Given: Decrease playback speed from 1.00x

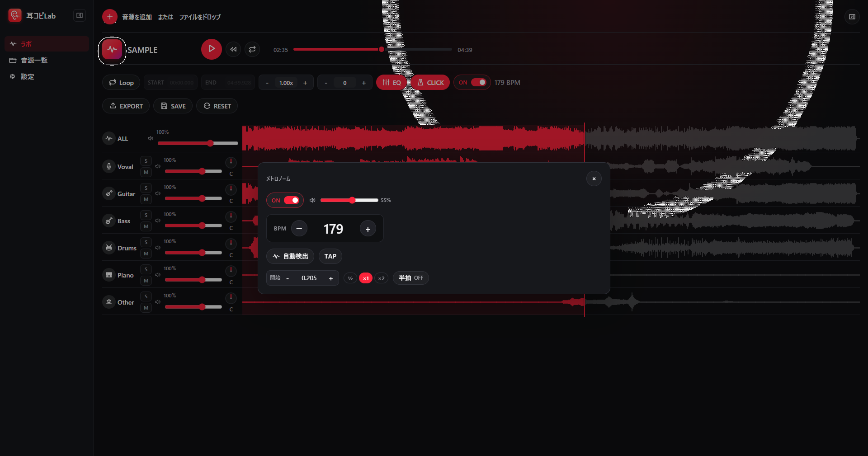Looking at the screenshot, I should pos(267,83).
